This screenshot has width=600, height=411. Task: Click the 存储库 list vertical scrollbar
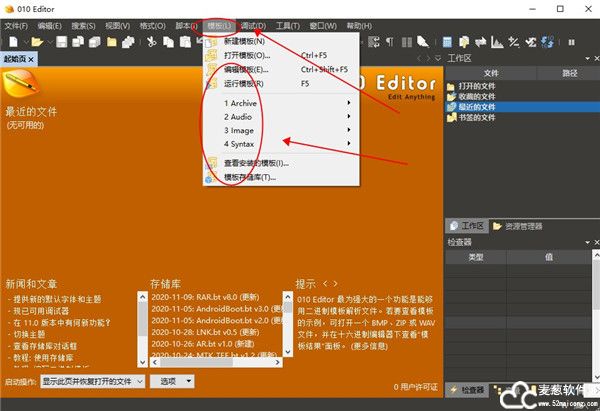[x=288, y=324]
